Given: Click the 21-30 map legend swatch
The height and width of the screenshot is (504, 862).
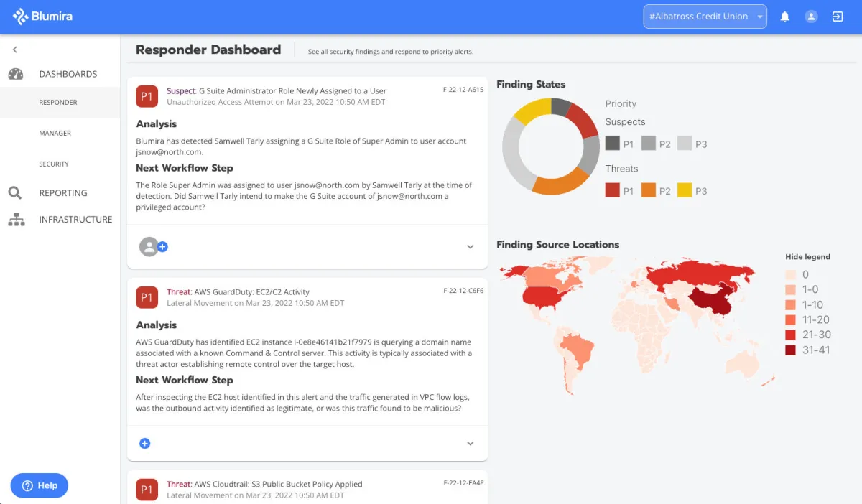Looking at the screenshot, I should (x=790, y=335).
